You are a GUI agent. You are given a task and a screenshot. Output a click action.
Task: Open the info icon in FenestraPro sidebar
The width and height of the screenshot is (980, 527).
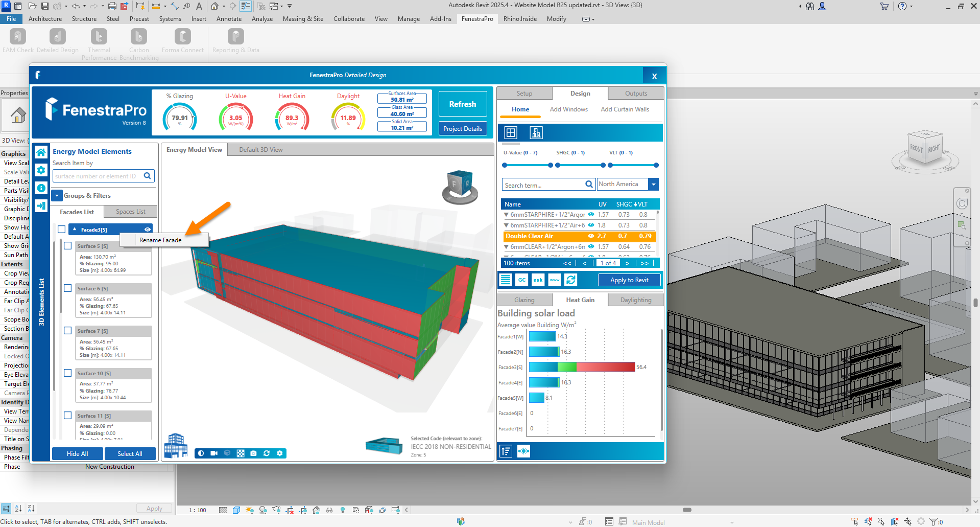click(x=41, y=188)
